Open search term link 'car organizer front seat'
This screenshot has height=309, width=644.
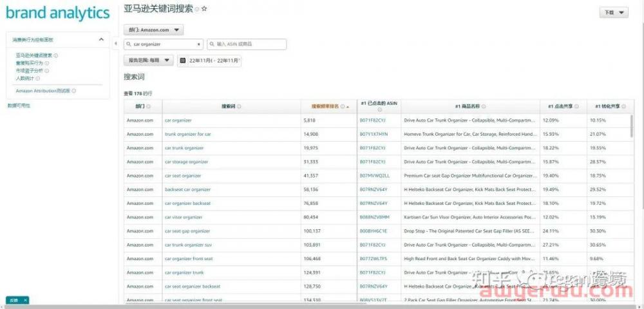pyautogui.click(x=189, y=259)
